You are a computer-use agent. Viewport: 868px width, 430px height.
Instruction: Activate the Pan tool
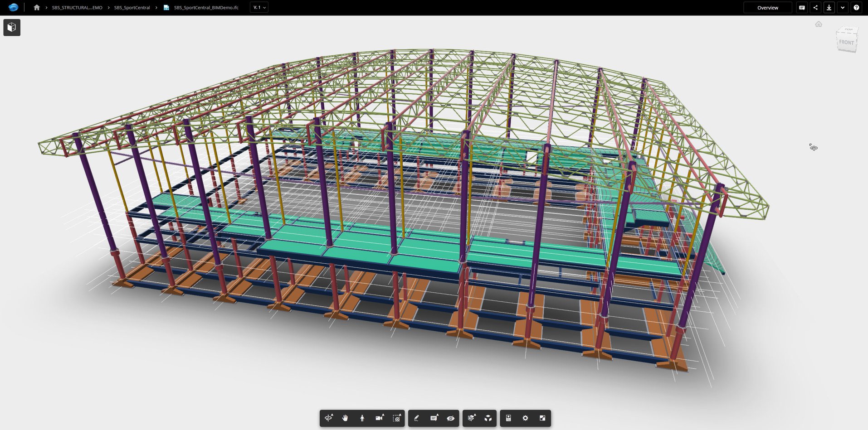[x=345, y=419]
